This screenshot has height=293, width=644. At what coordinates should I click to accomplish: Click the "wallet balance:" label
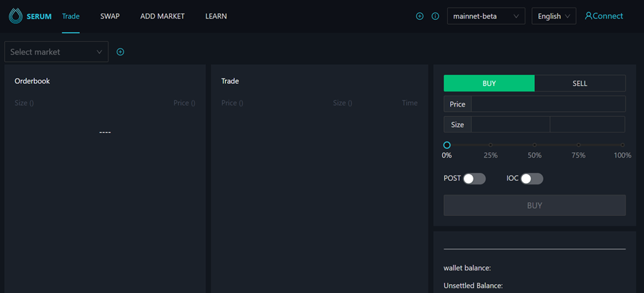467,268
